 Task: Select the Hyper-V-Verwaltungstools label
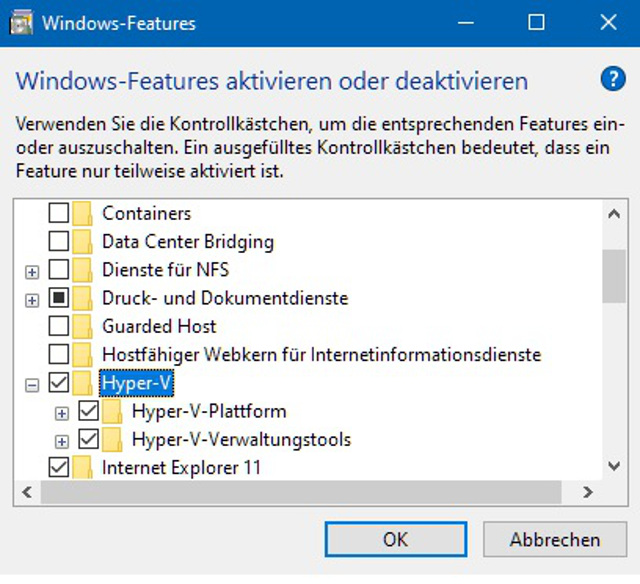coord(242,440)
